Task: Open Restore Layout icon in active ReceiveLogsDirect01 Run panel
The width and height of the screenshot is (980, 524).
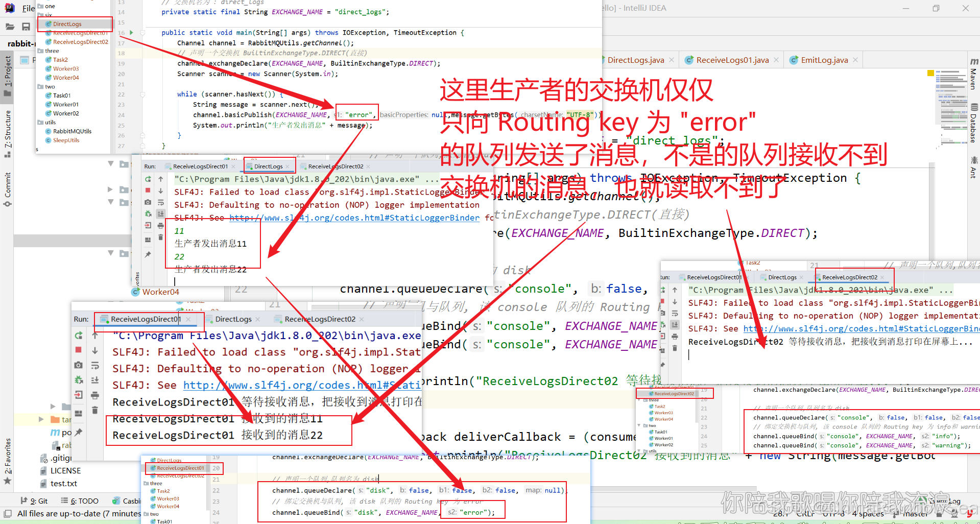Action: (x=78, y=413)
